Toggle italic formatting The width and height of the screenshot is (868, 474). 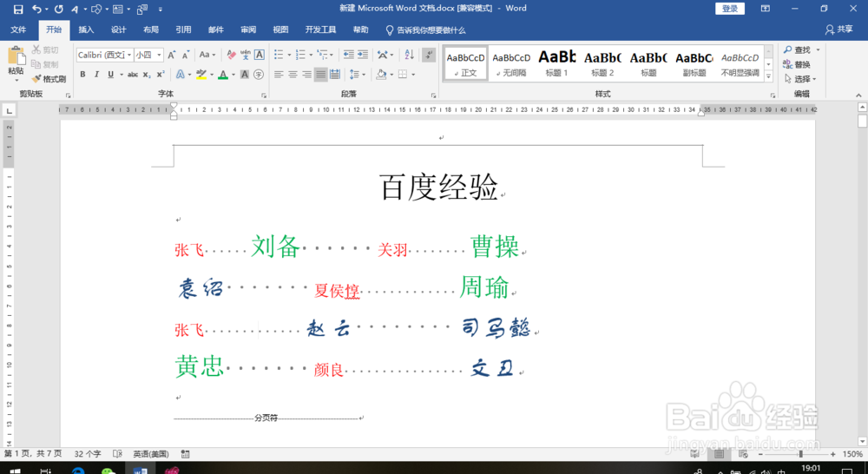(96, 74)
